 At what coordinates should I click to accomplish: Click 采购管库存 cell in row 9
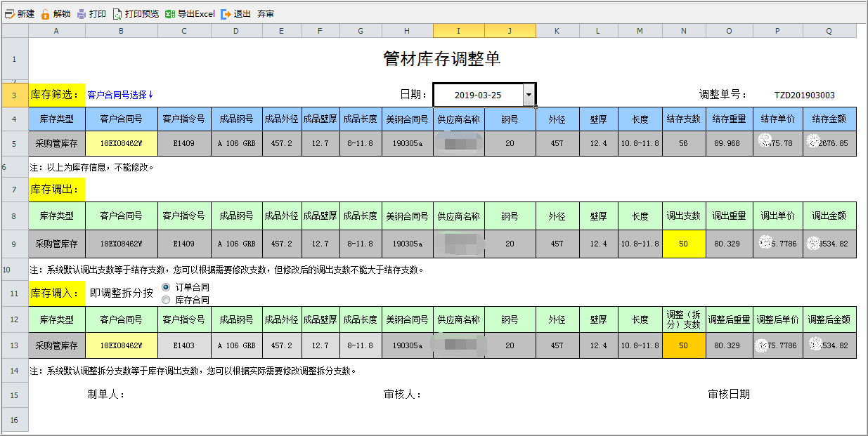tap(57, 244)
